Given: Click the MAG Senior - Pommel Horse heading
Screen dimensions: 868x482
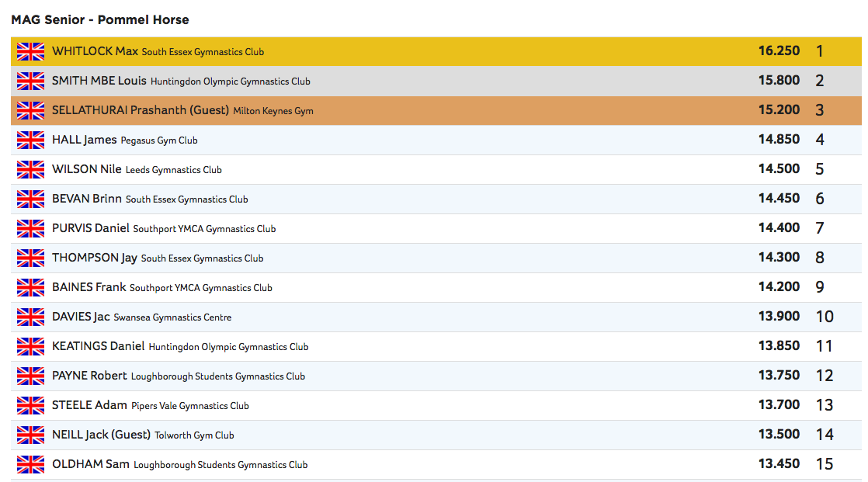Looking at the screenshot, I should [x=100, y=19].
